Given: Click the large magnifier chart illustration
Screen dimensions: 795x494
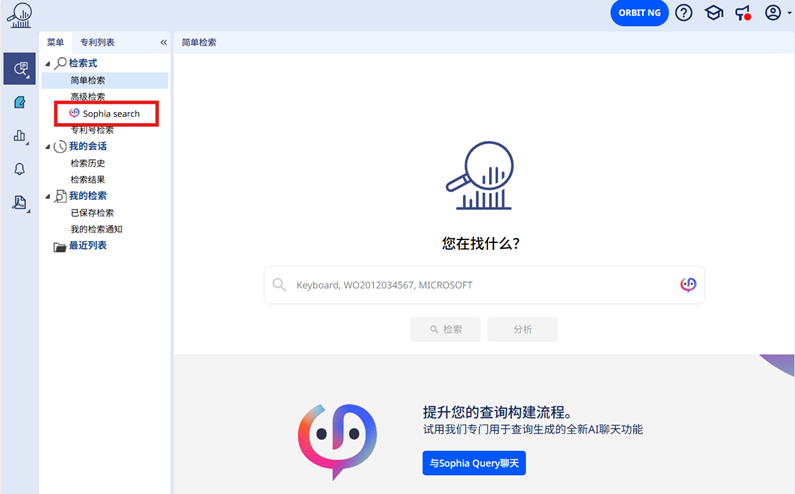Looking at the screenshot, I should coord(480,175).
